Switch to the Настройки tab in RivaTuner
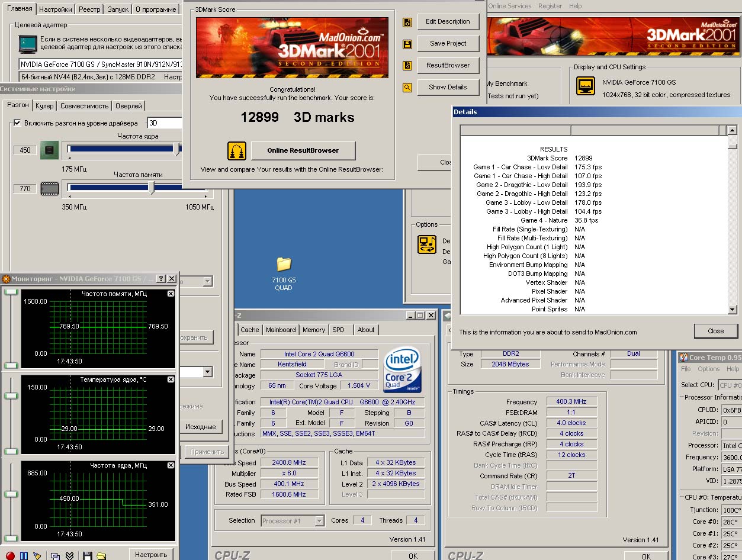This screenshot has height=560, width=742. [x=56, y=9]
